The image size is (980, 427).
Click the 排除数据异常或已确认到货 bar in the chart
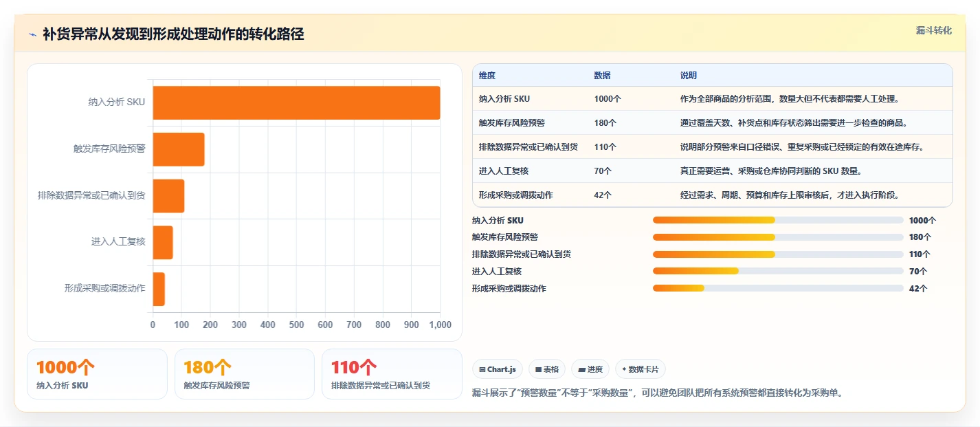[168, 196]
